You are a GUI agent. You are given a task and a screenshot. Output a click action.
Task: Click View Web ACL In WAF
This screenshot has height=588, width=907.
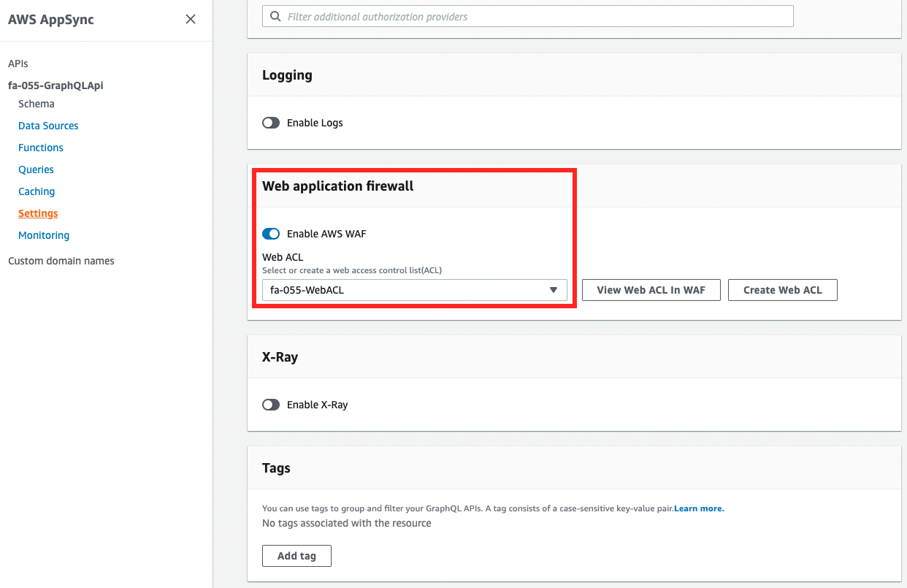coord(651,290)
